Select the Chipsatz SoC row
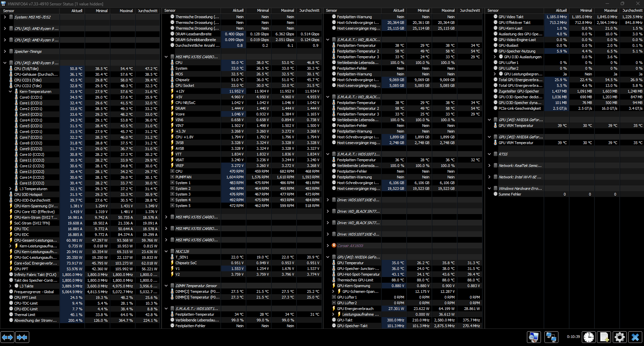 point(242,263)
